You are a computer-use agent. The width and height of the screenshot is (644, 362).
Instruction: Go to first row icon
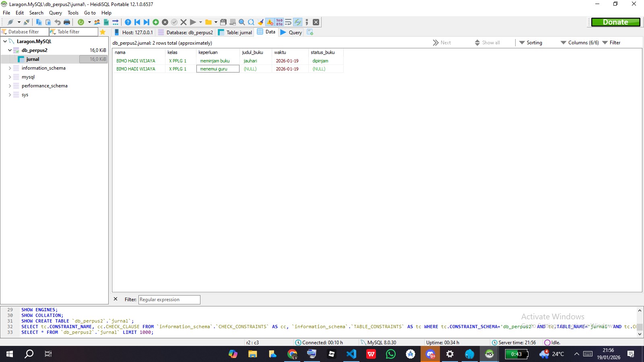[137, 22]
